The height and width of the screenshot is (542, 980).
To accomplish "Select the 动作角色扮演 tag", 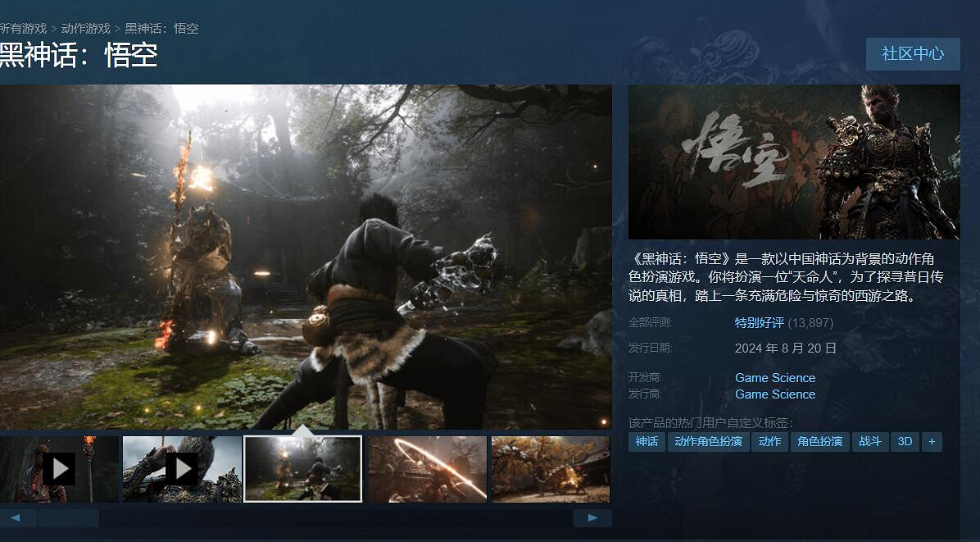I will point(708,442).
